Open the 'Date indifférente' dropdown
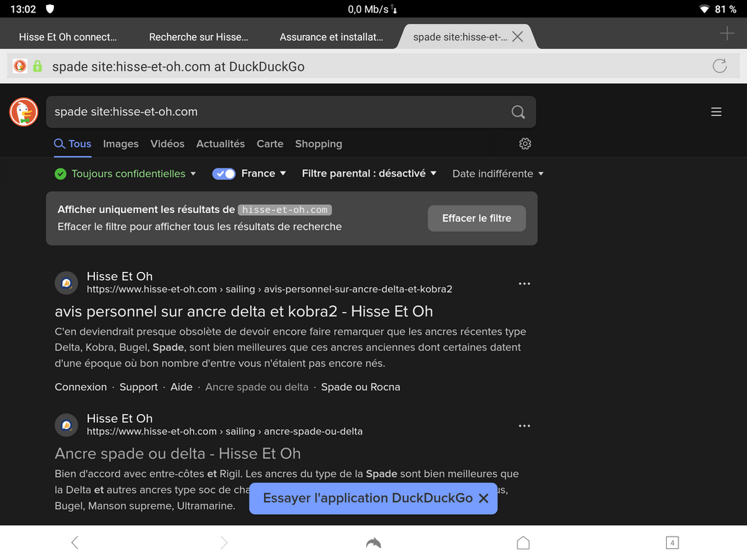Viewport: 747px width, 560px height. point(498,174)
